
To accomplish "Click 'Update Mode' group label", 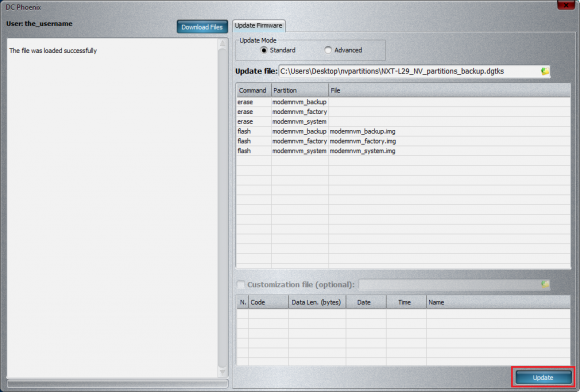I will (258, 40).
